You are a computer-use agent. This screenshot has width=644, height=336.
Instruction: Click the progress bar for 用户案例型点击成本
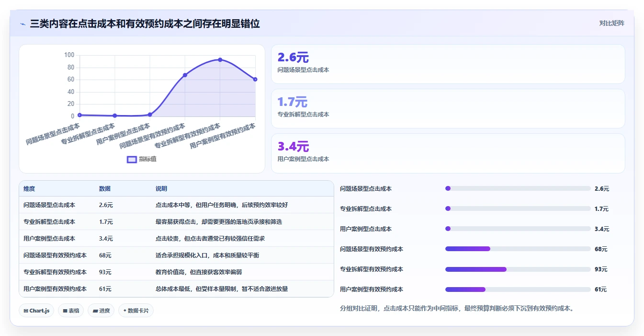(518, 229)
